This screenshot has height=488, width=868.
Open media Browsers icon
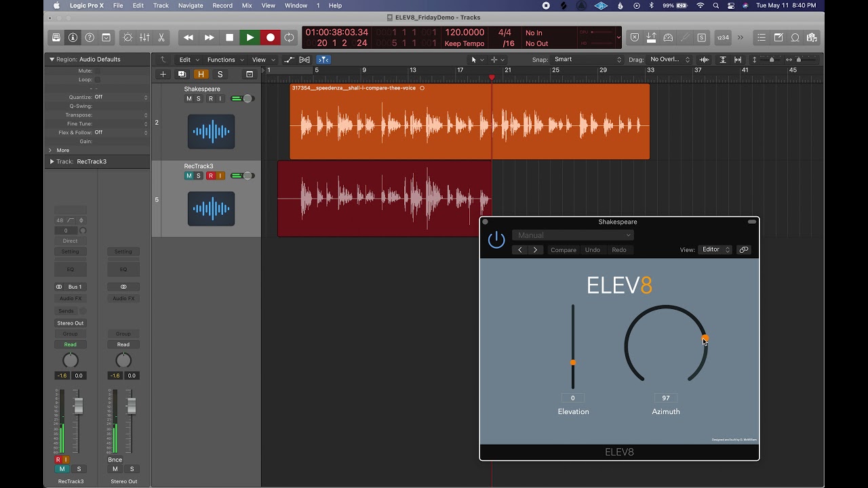pos(811,37)
